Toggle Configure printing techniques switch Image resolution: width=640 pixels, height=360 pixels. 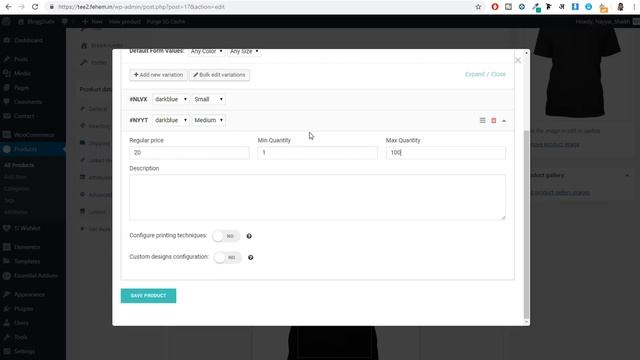(x=226, y=236)
